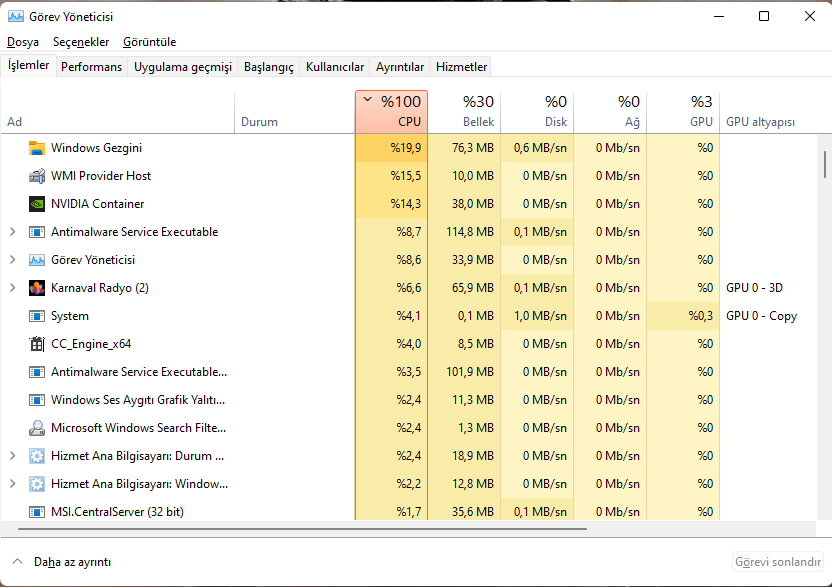Switch to the Hizmetler tab

(x=461, y=67)
